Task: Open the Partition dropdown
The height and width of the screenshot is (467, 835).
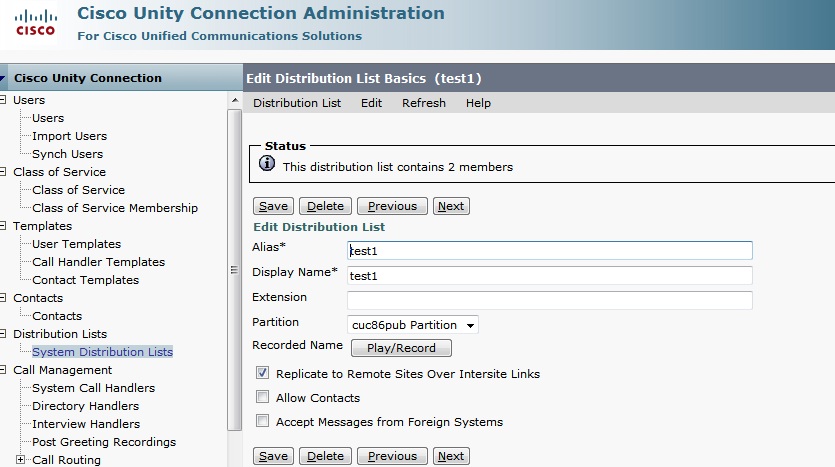Action: 413,325
